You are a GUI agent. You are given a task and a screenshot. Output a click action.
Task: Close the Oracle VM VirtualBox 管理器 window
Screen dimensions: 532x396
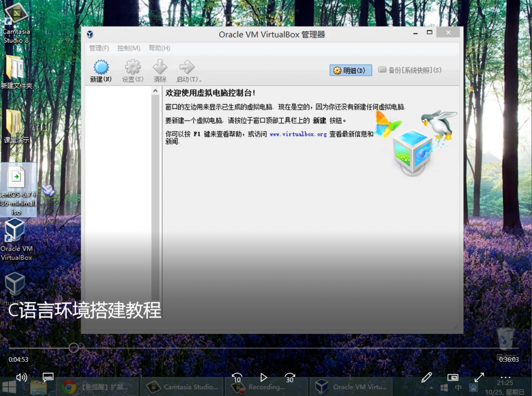tap(448, 32)
